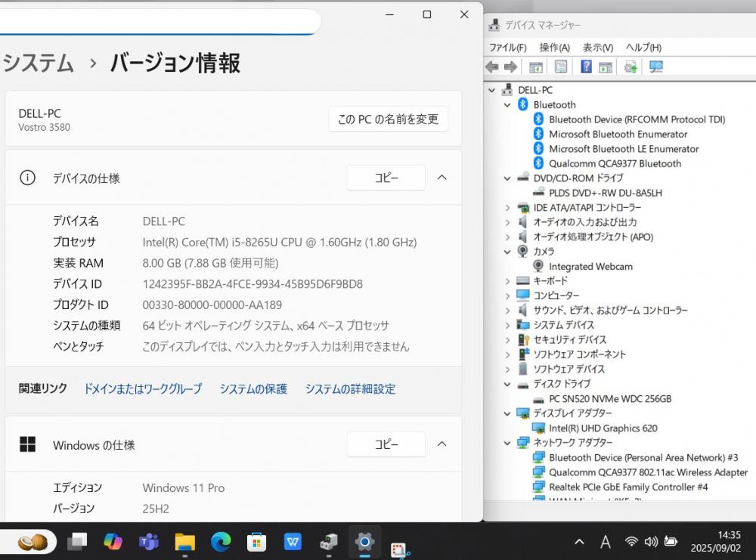Open Microsoft Store from the taskbar
Screen dimensions: 756x560
(x=256, y=542)
